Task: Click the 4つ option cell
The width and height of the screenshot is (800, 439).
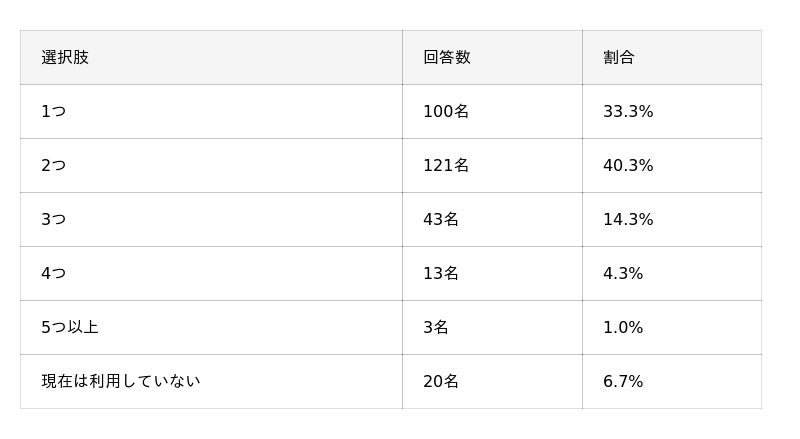Action: pyautogui.click(x=53, y=273)
